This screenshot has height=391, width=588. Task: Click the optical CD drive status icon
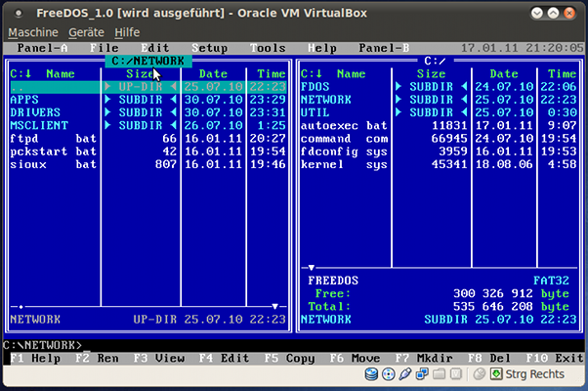coord(388,374)
